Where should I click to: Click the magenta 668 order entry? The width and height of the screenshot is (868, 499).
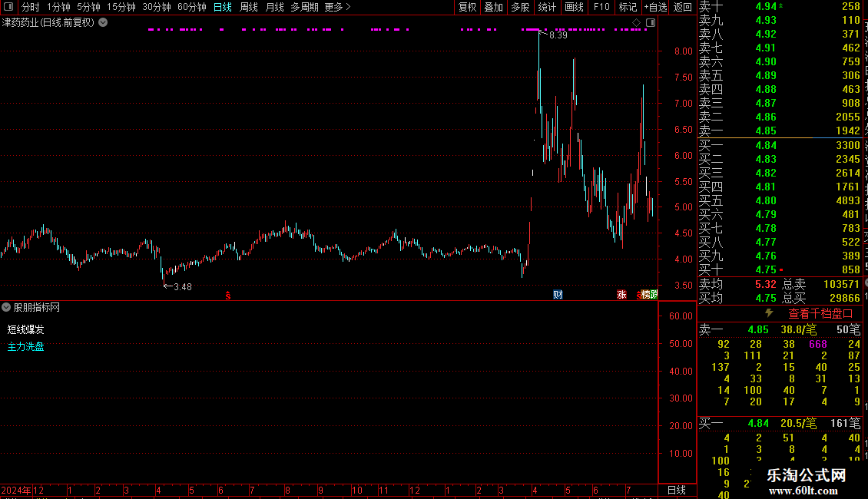pos(818,344)
